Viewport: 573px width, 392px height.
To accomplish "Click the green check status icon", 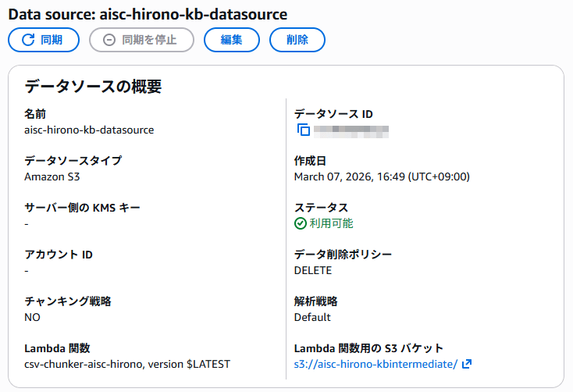I will (301, 224).
